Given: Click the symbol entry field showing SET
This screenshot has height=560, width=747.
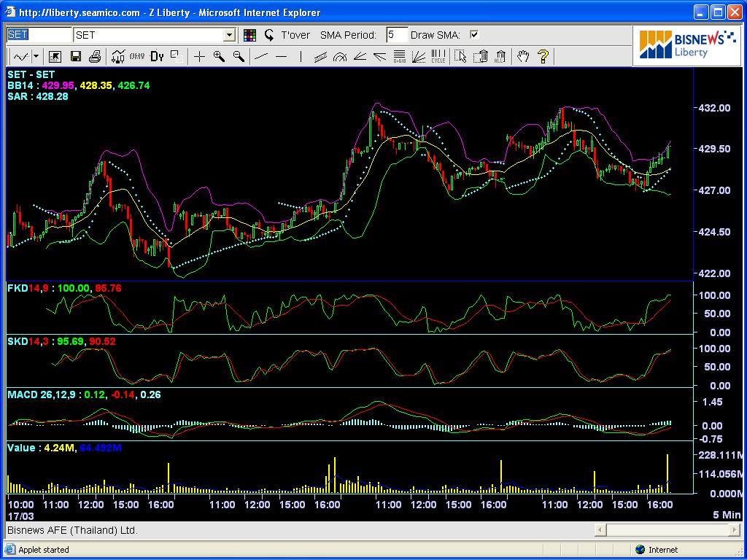Looking at the screenshot, I should point(39,35).
